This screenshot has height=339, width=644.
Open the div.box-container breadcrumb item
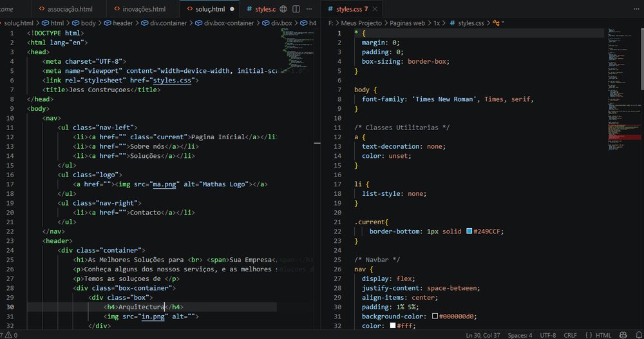[224, 23]
